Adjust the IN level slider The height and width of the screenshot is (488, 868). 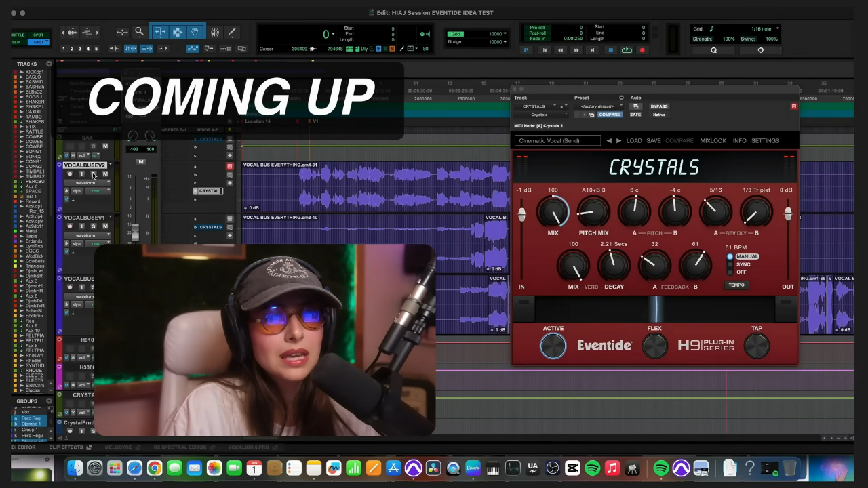(521, 214)
